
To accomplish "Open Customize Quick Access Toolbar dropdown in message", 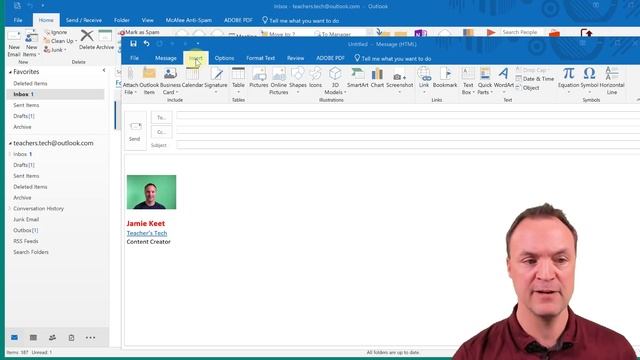I will (198, 44).
